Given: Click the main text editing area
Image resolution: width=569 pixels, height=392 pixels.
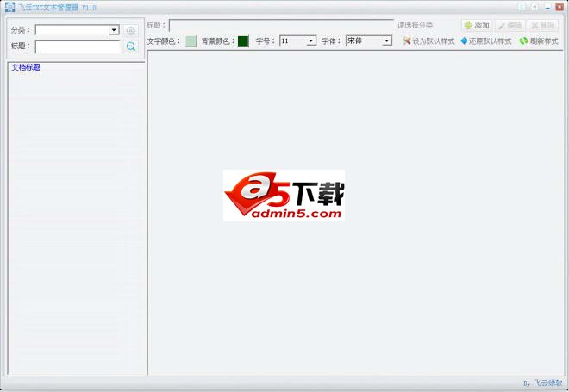Looking at the screenshot, I should (355, 213).
